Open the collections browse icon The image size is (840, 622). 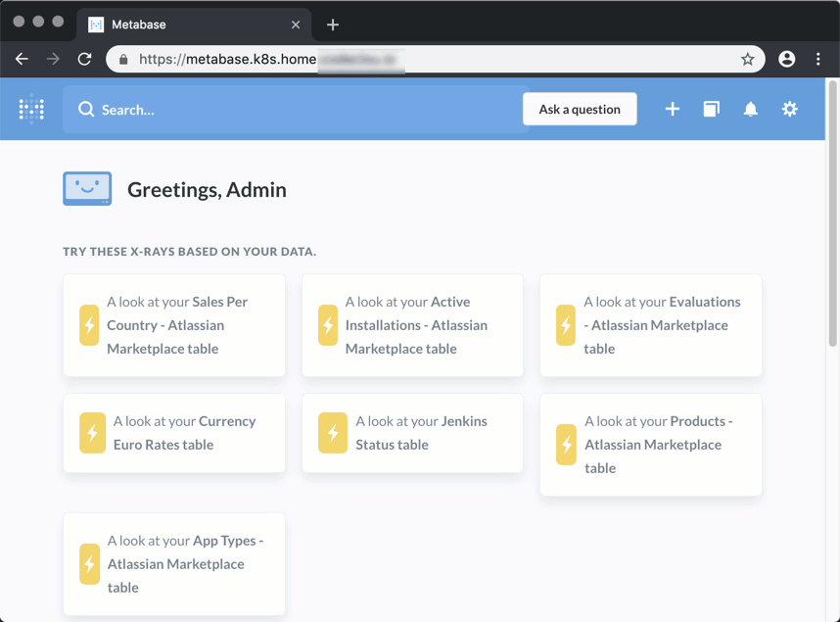click(x=712, y=110)
